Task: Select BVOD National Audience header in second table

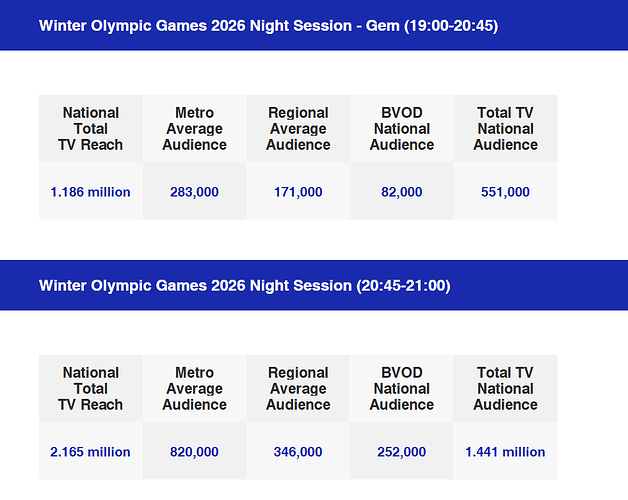Action: click(x=402, y=389)
